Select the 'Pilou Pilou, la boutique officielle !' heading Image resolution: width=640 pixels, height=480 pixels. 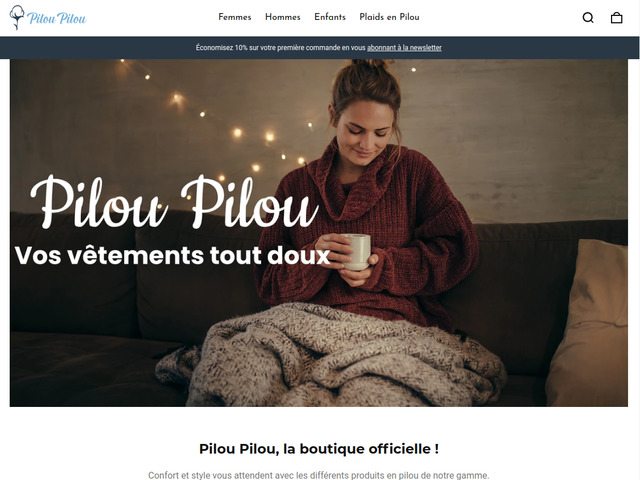point(319,449)
